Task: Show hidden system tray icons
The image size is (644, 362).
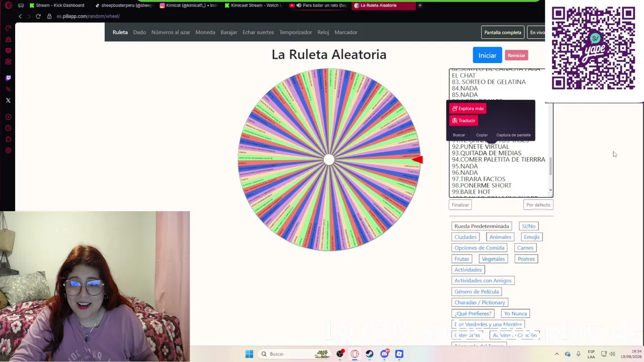Action: tap(556, 354)
